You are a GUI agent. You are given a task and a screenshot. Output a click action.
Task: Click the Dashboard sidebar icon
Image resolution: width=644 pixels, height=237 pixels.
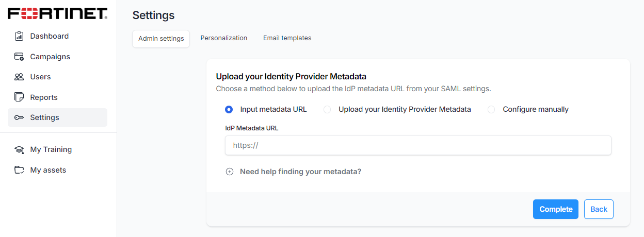[19, 36]
